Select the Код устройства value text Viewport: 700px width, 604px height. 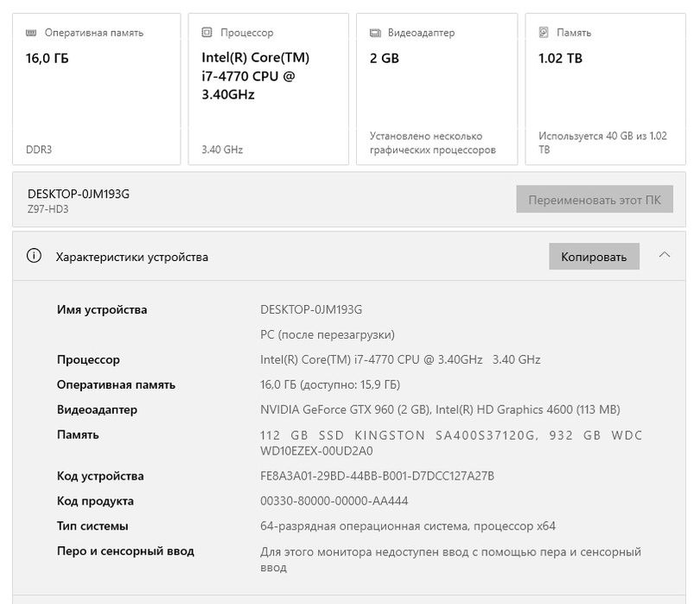click(377, 476)
